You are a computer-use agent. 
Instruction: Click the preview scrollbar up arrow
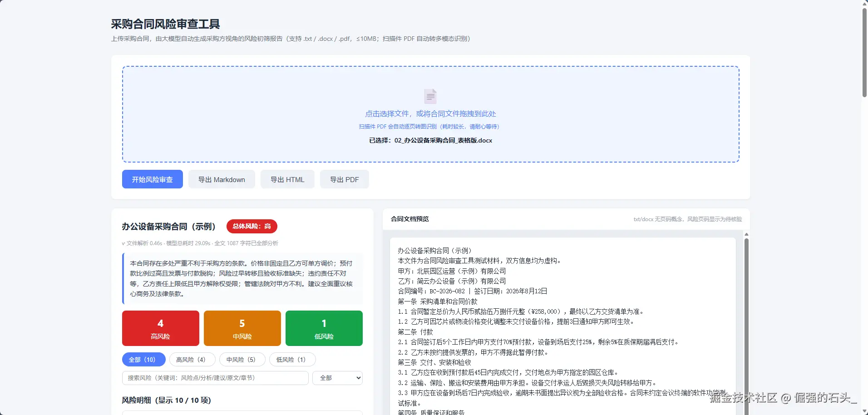[746, 234]
